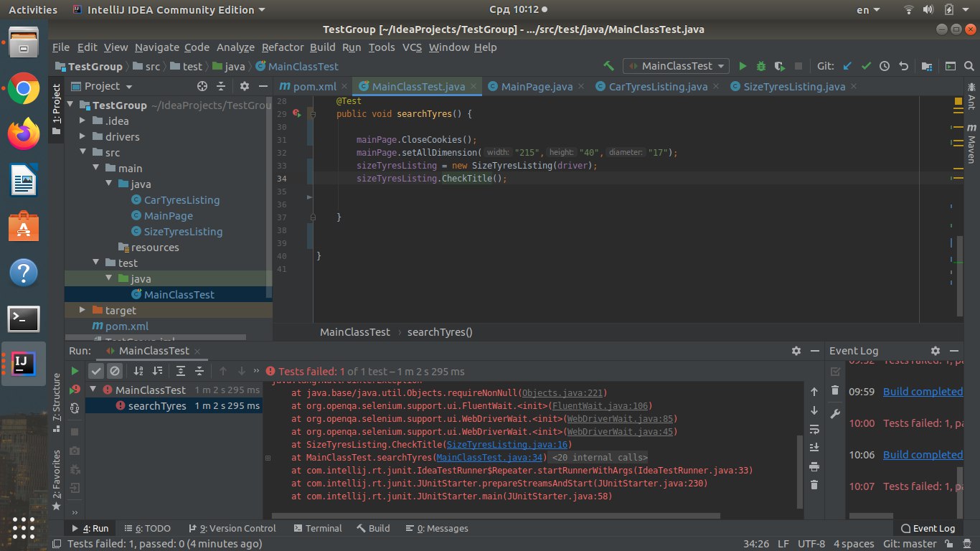This screenshot has height=551, width=980.
Task: Toggle 7: Structure tool window stripe
Action: 57,401
